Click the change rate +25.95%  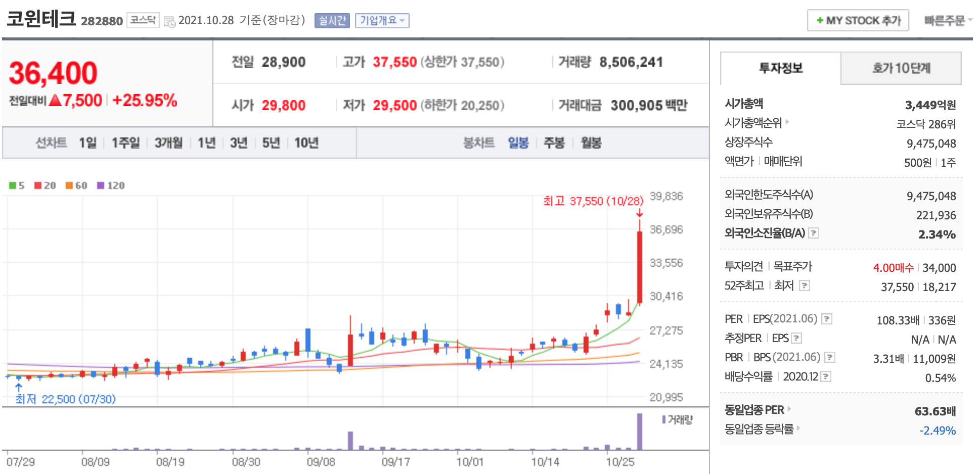145,101
